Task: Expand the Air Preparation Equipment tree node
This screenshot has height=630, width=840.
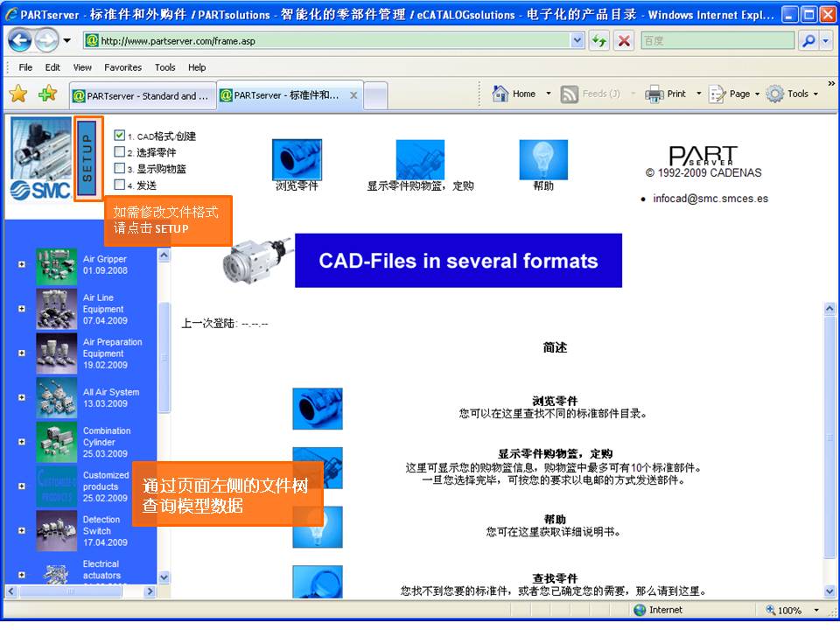Action: click(21, 353)
